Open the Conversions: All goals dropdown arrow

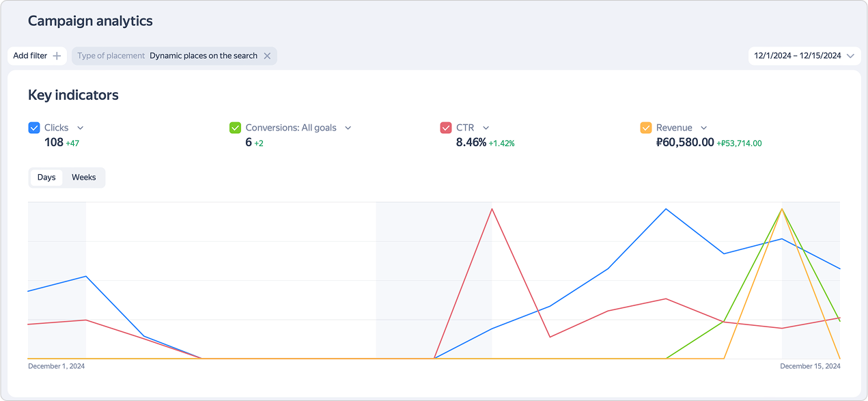(x=348, y=128)
